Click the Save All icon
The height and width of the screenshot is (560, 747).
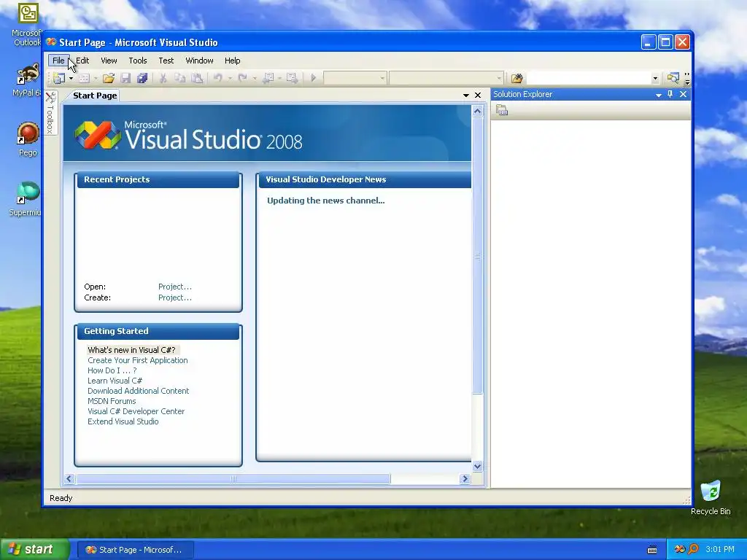[x=142, y=78]
